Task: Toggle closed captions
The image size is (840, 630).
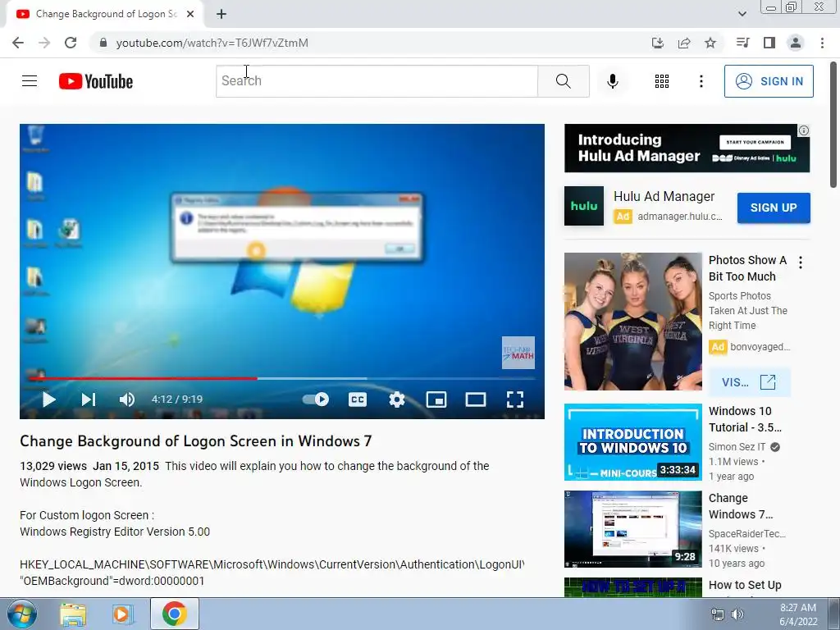Action: click(358, 399)
